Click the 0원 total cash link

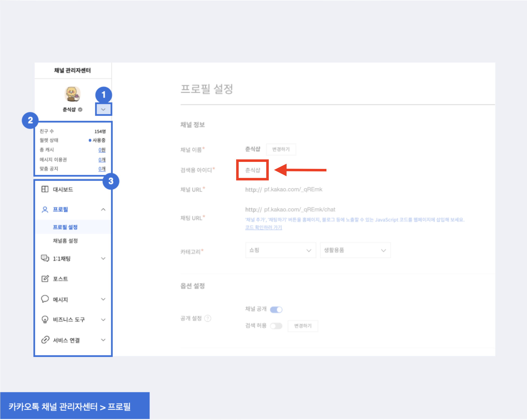click(x=102, y=150)
